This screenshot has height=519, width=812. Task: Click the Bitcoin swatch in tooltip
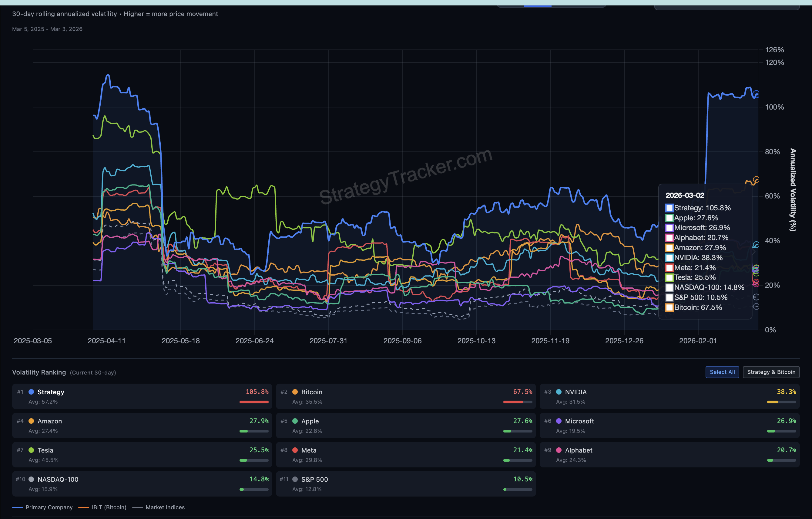coord(669,307)
